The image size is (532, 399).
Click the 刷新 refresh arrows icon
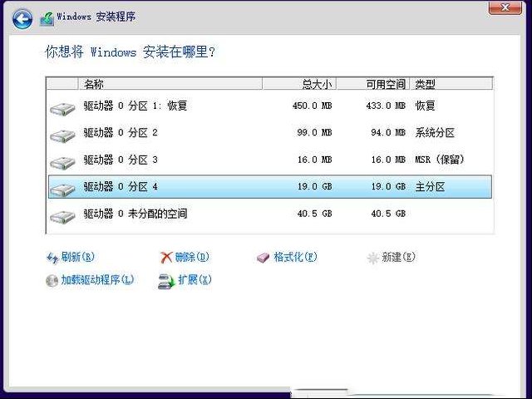click(52, 258)
